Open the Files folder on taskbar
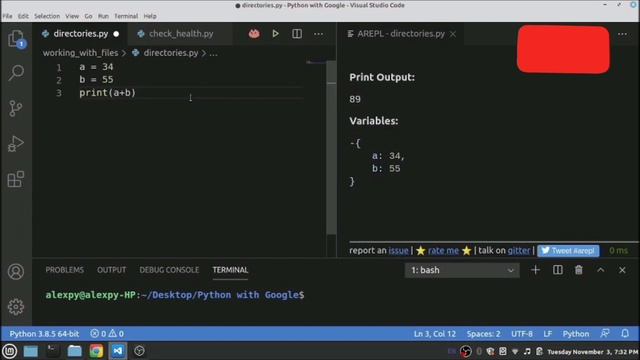 (74, 351)
